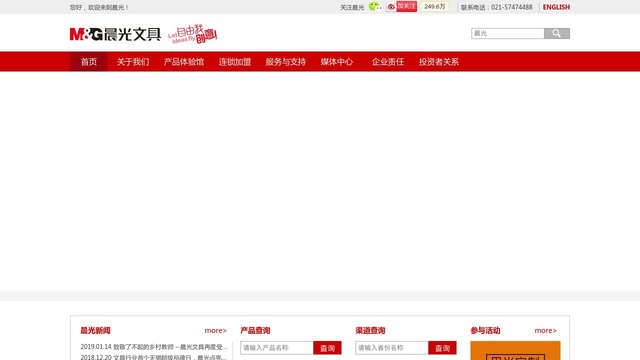Open the WeChat follow icon
The image size is (640, 360).
pyautogui.click(x=375, y=7)
